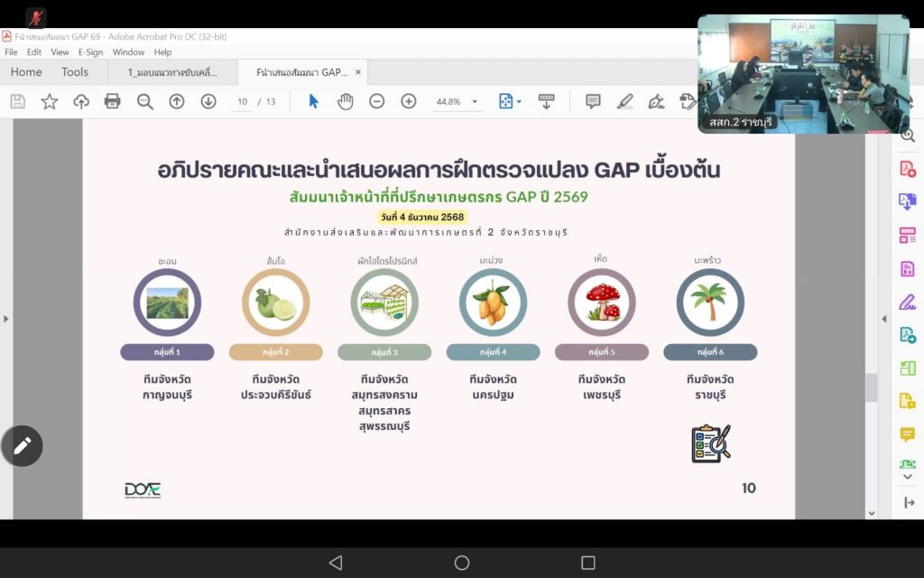Viewport: 924px width, 578px height.
Task: Click the zoom out minus button
Action: 377,101
